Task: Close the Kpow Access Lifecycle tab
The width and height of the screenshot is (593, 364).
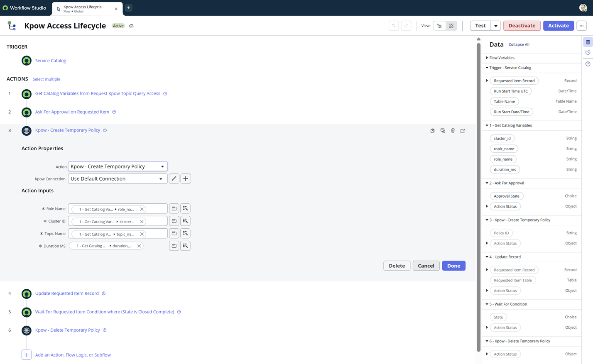Action: click(116, 9)
